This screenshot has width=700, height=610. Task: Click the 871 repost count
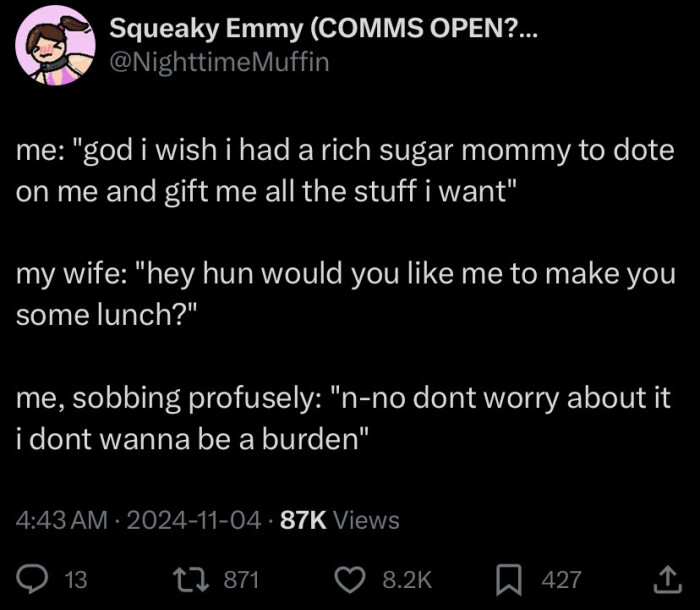pos(240,580)
